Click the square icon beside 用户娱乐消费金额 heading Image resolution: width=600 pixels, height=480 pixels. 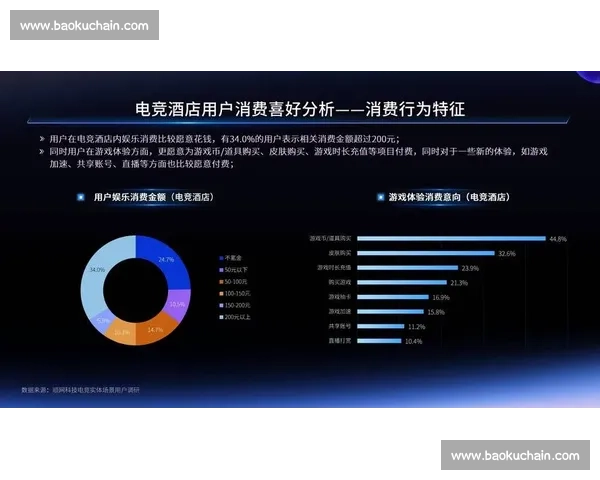coord(81,198)
